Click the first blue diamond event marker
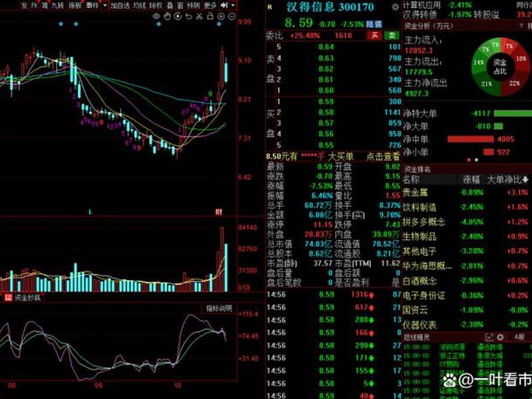The width and height of the screenshot is (532, 399). [61, 24]
